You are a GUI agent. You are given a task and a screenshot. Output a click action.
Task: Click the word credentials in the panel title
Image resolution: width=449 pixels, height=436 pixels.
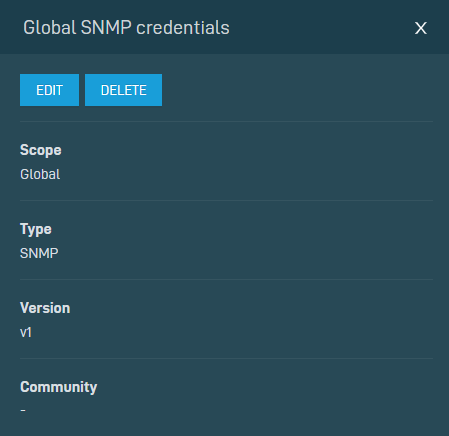(x=183, y=28)
